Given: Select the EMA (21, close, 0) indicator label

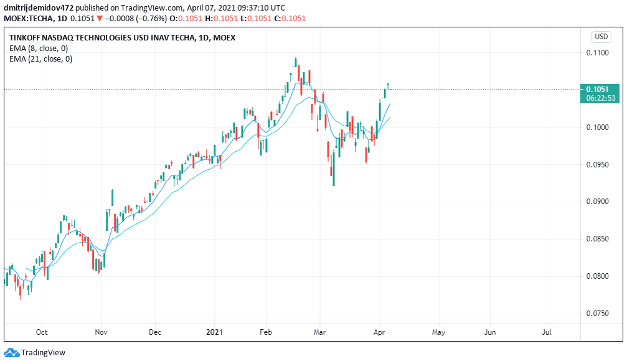Looking at the screenshot, I should tap(41, 59).
